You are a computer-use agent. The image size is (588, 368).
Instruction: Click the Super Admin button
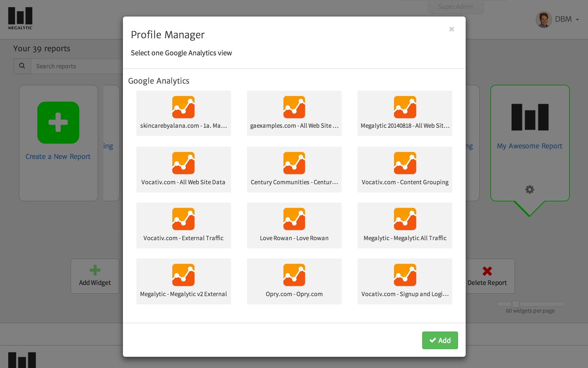click(x=456, y=6)
